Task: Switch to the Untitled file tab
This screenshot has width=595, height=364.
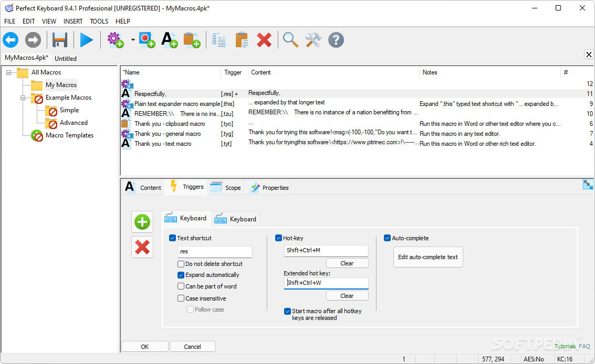Action: (66, 58)
